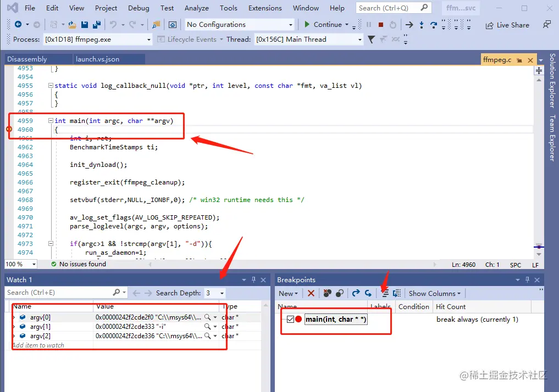Viewport: 559px width, 392px height.
Task: Click the magnifier icon in argv[0] row
Action: click(x=207, y=317)
